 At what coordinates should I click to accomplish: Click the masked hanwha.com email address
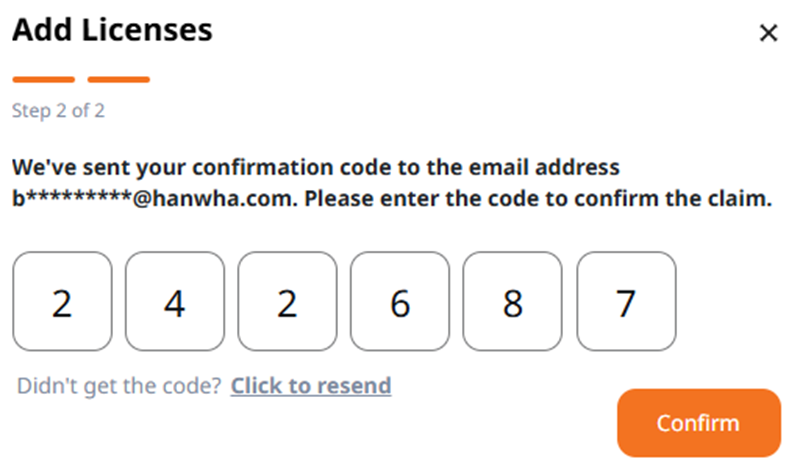155,198
